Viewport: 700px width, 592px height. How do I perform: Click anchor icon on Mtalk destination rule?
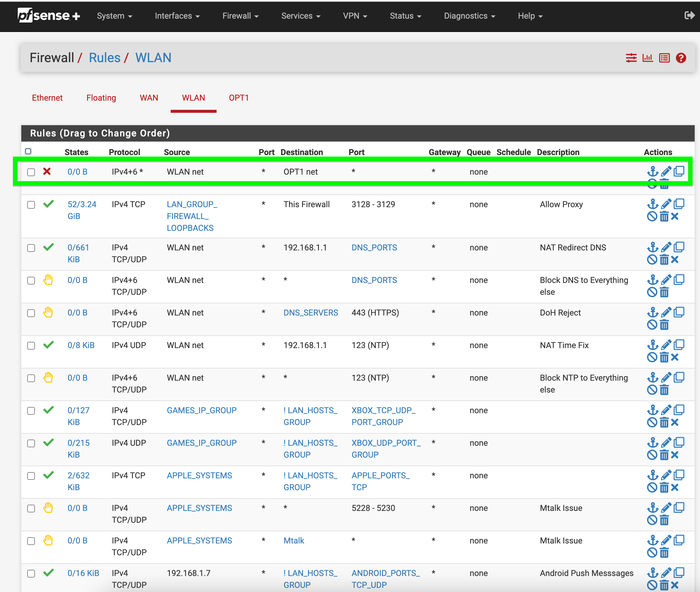[x=652, y=540]
